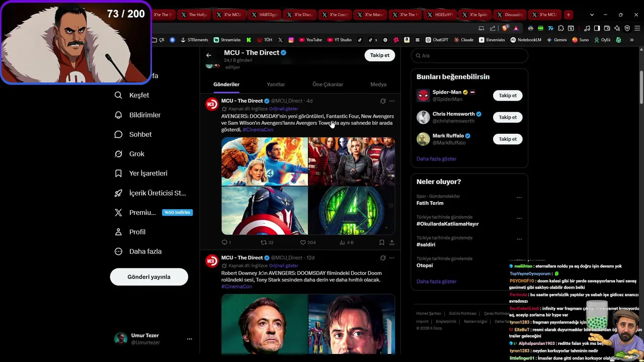Open the New Avengers group image thumbnail

[352, 161]
